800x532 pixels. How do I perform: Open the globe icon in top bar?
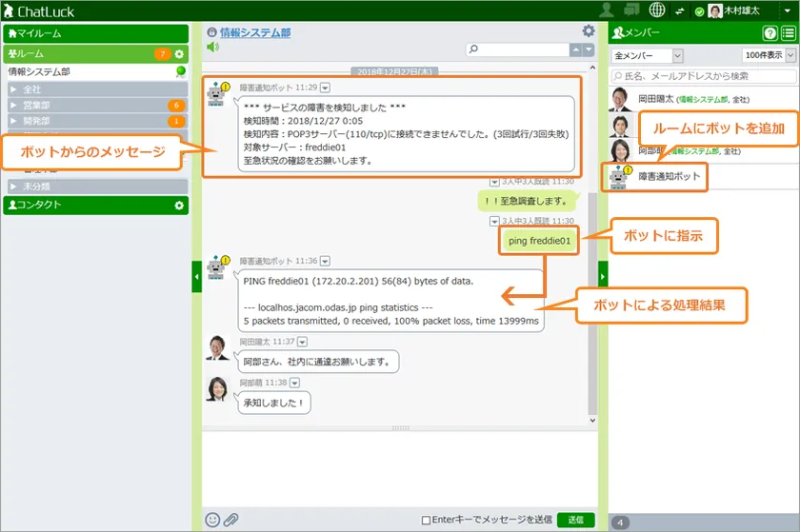point(657,10)
